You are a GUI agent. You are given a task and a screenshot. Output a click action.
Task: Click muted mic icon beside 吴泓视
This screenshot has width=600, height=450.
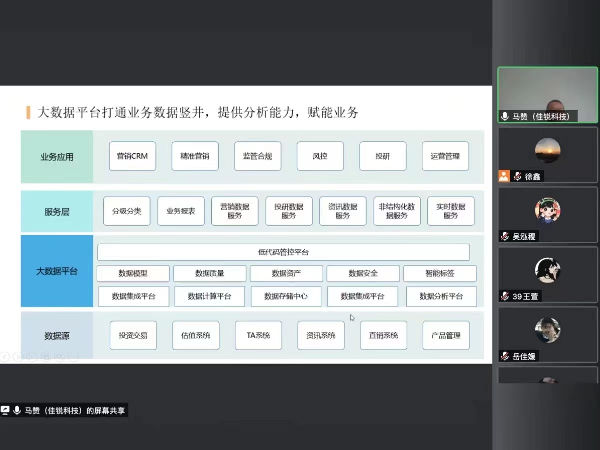coord(506,236)
